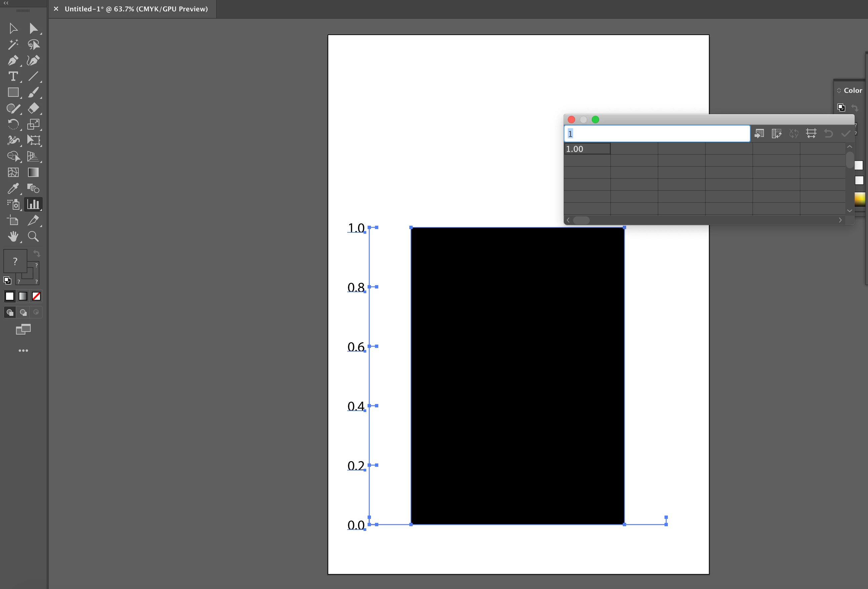Viewport: 868px width, 589px height.
Task: Open Cell Style icon in data window
Action: (x=811, y=134)
